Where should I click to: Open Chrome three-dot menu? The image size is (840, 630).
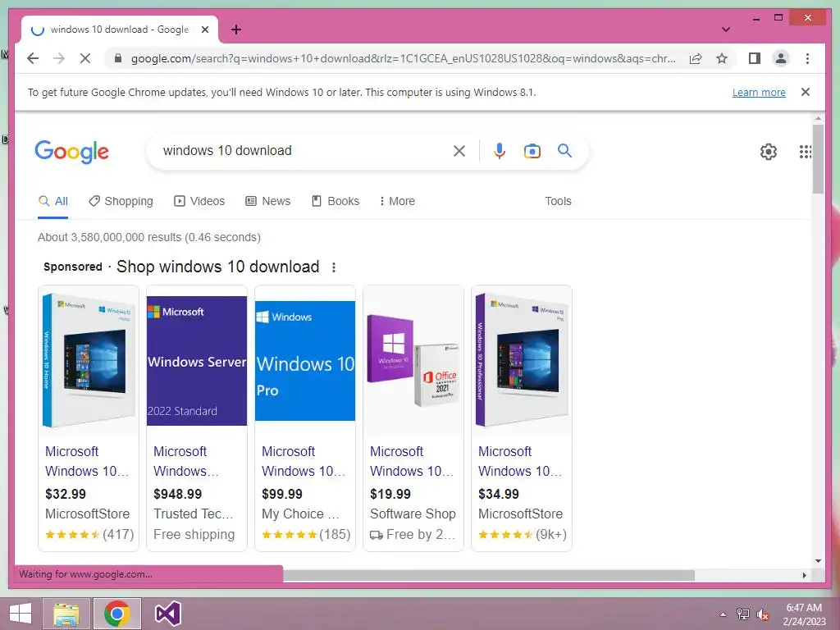(807, 58)
